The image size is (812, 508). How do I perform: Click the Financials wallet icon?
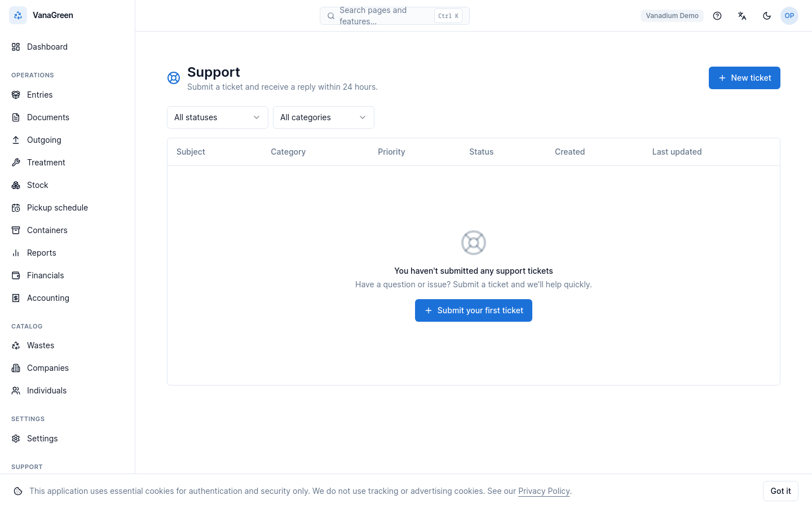point(16,275)
